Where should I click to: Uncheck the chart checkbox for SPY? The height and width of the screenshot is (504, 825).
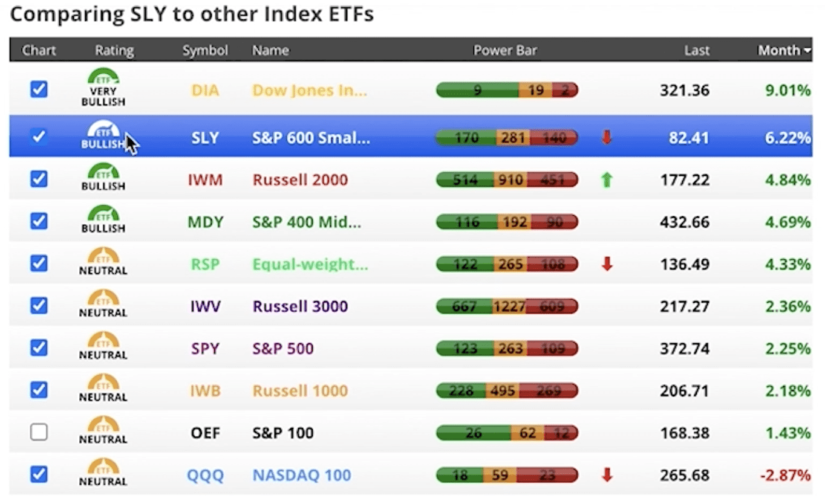(x=39, y=348)
